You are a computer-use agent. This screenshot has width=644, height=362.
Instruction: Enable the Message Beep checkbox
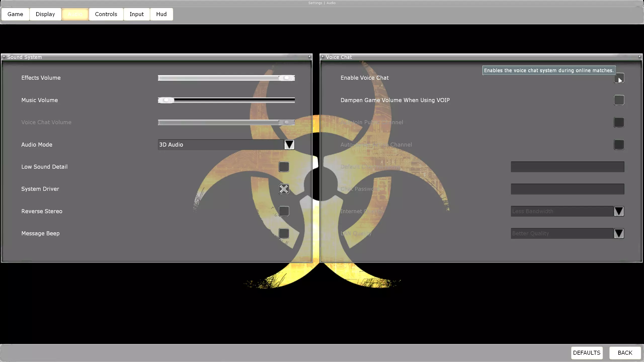pyautogui.click(x=284, y=233)
